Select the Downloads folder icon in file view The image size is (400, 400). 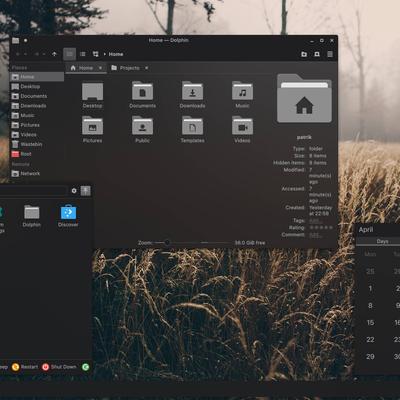[x=192, y=91]
